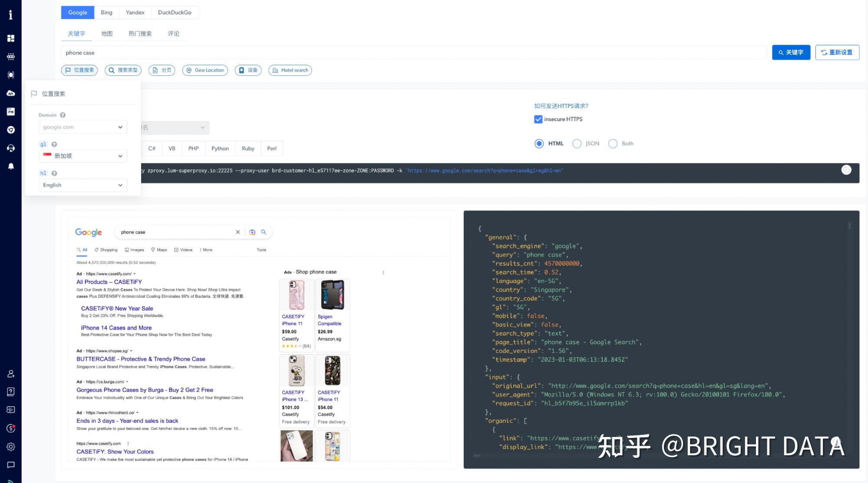Open the settings gear icon
Image resolution: width=868 pixels, height=483 pixels.
pos(11,447)
